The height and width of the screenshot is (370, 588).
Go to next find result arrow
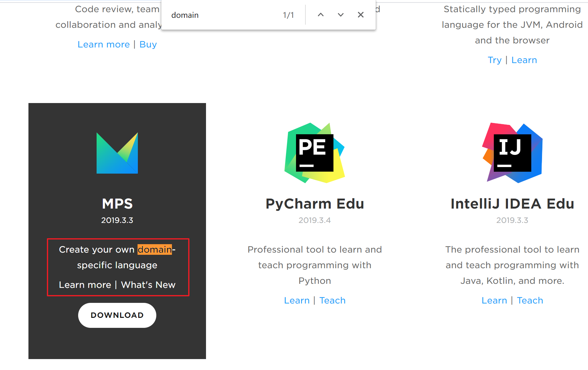[341, 15]
